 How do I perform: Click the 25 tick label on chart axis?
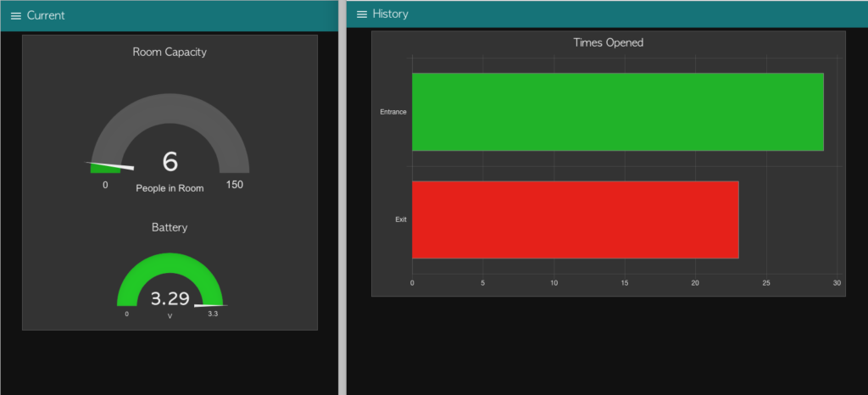pos(766,283)
